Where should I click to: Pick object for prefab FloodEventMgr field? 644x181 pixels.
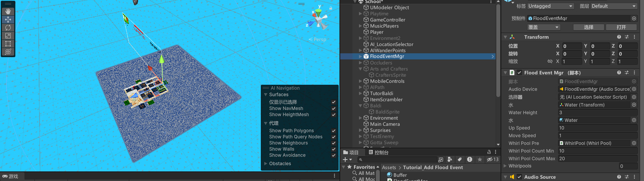tap(634, 18)
